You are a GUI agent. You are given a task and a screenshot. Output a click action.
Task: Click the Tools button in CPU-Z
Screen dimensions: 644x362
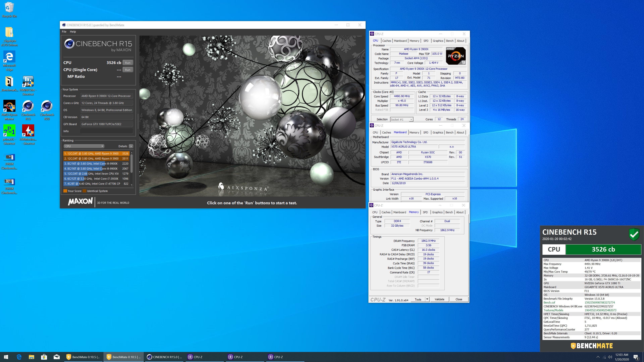[418, 299]
